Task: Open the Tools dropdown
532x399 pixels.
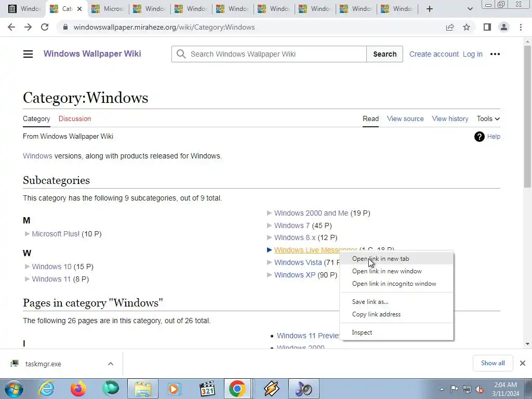Action: point(488,119)
